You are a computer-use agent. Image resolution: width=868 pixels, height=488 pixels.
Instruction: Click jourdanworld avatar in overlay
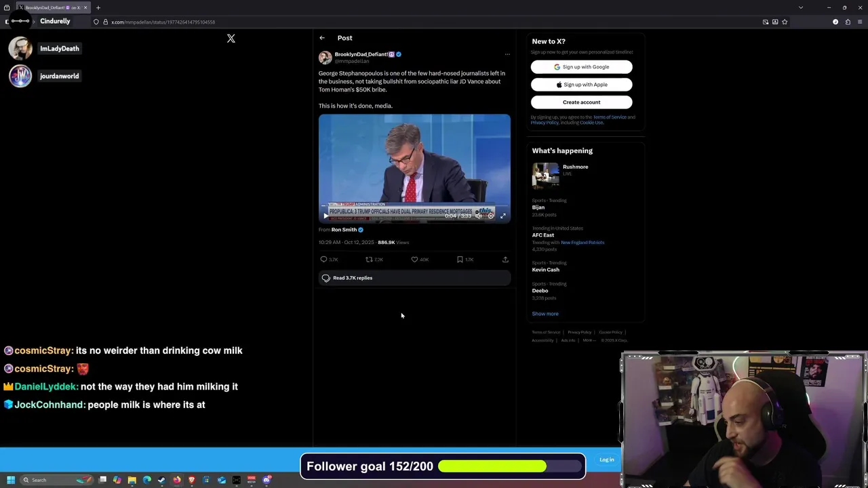20,76
